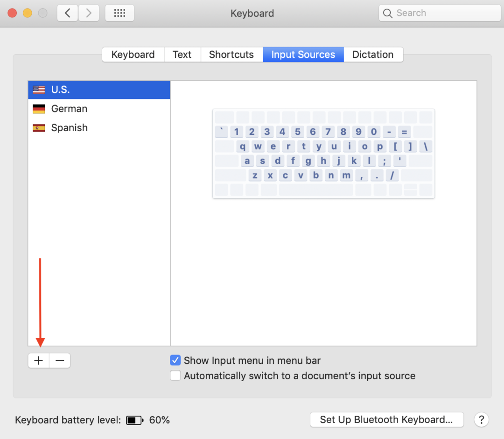Click the Spanish flag icon
This screenshot has width=504, height=439.
(x=39, y=128)
